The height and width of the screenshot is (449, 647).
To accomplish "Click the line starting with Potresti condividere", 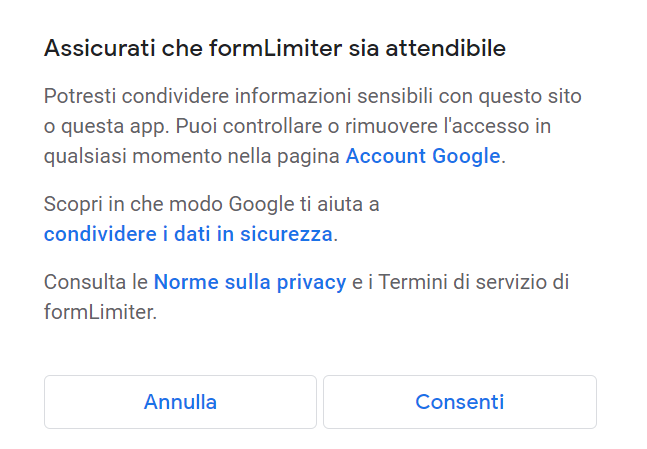I will pos(312,98).
